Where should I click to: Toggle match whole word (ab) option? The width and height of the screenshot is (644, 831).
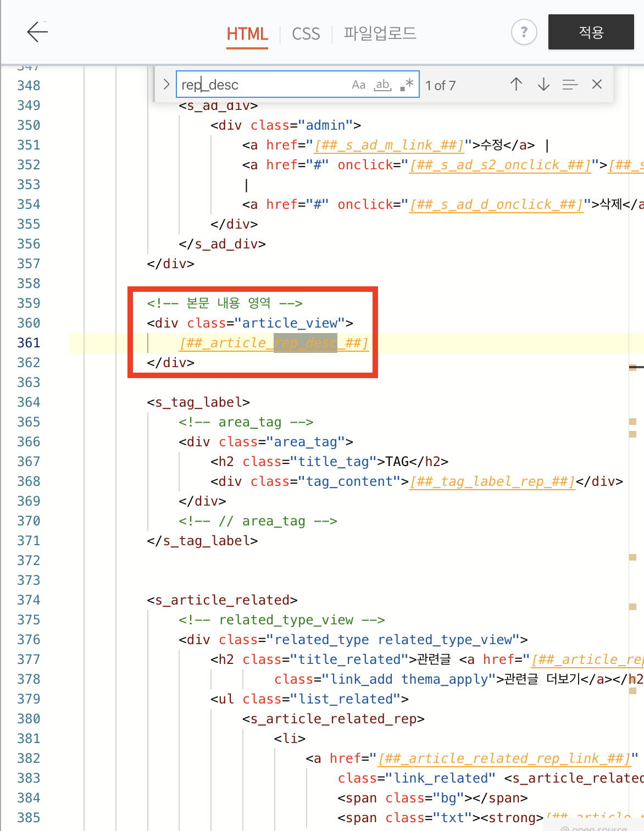(382, 85)
